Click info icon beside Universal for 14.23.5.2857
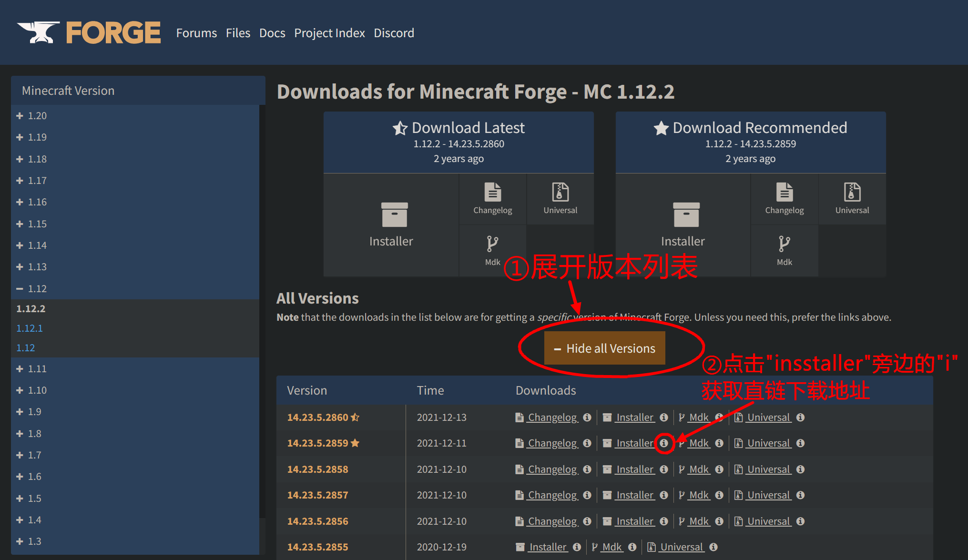This screenshot has width=968, height=560. [x=800, y=495]
